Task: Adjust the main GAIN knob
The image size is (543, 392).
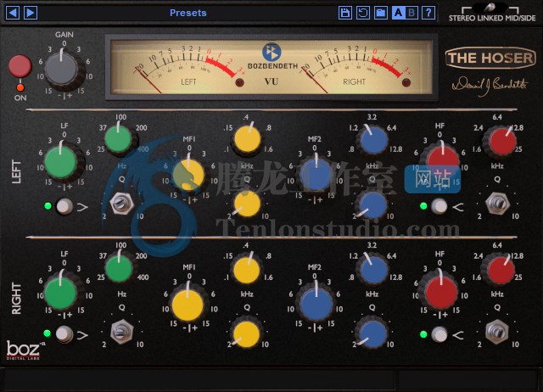Action: pyautogui.click(x=63, y=69)
